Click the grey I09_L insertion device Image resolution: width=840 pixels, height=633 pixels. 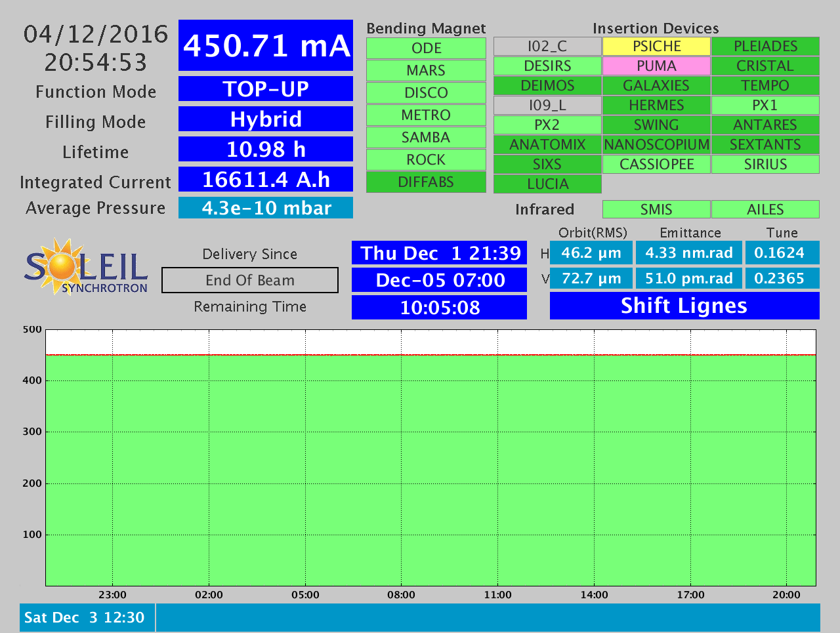[x=547, y=105]
